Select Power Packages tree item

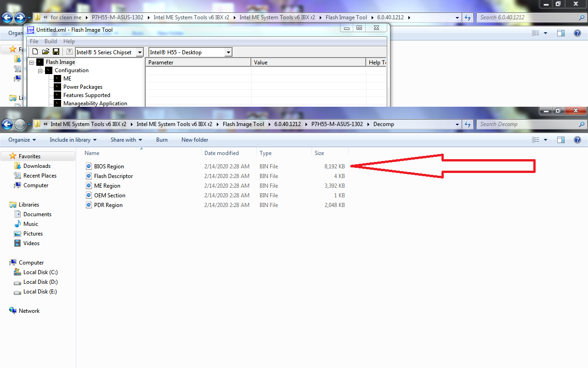pyautogui.click(x=83, y=87)
